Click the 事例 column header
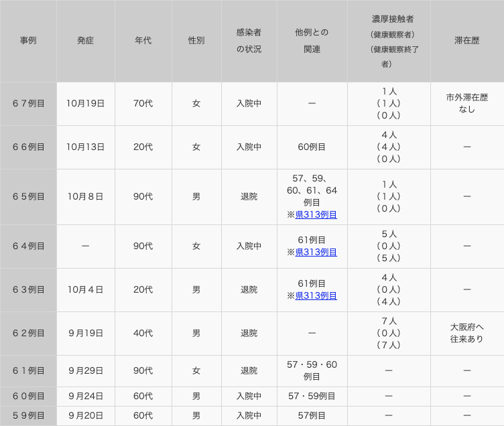504x426 pixels. pos(28,41)
